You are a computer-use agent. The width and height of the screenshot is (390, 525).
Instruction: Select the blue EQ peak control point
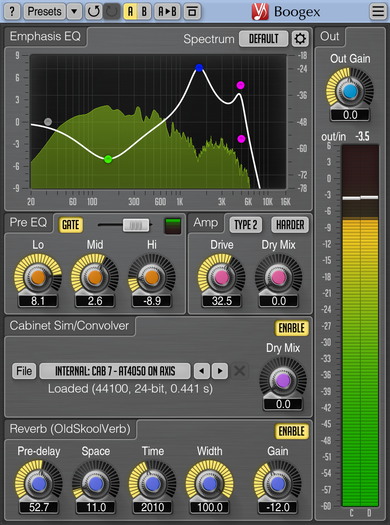199,68
